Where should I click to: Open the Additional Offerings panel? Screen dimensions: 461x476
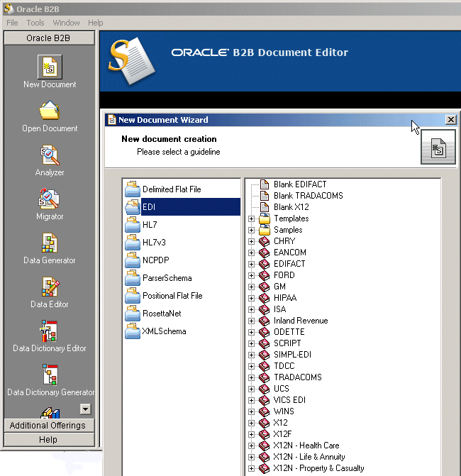coord(49,426)
